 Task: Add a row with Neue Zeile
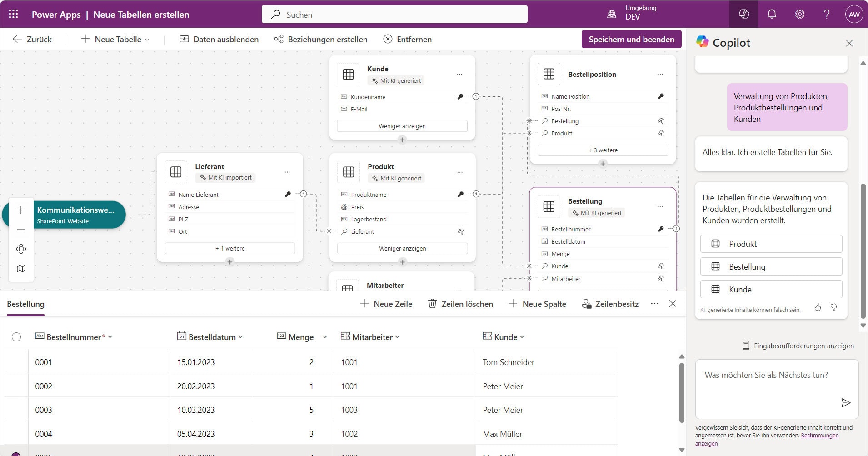tap(386, 304)
